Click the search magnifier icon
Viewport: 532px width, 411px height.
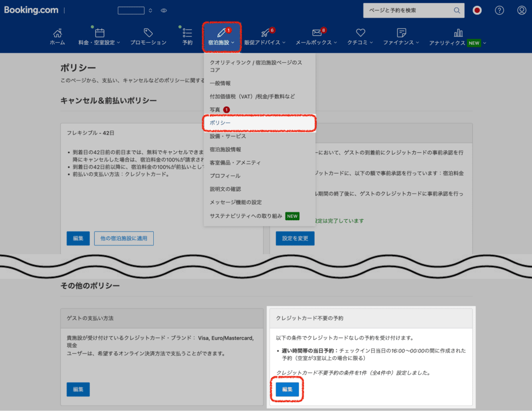point(457,10)
